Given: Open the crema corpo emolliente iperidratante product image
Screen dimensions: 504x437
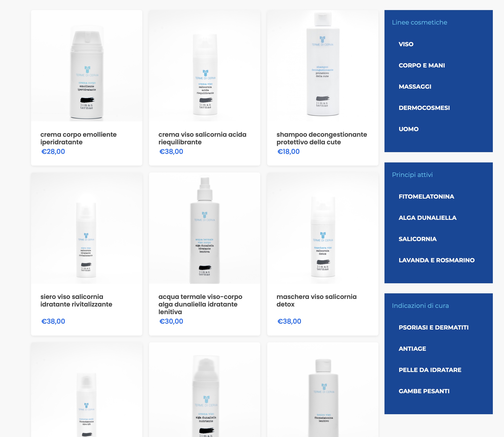Looking at the screenshot, I should tap(86, 66).
